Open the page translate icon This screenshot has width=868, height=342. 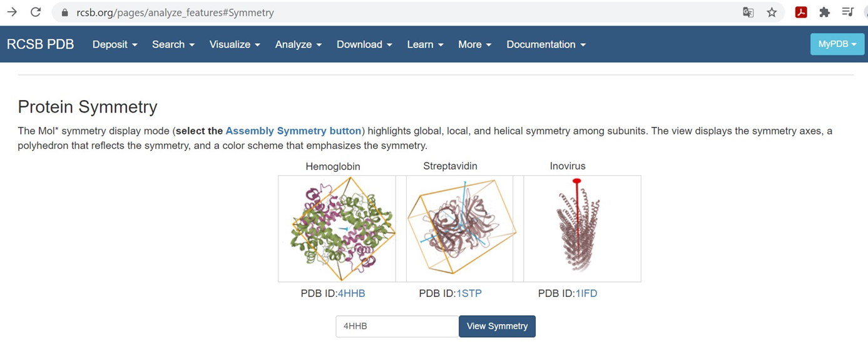pyautogui.click(x=748, y=13)
